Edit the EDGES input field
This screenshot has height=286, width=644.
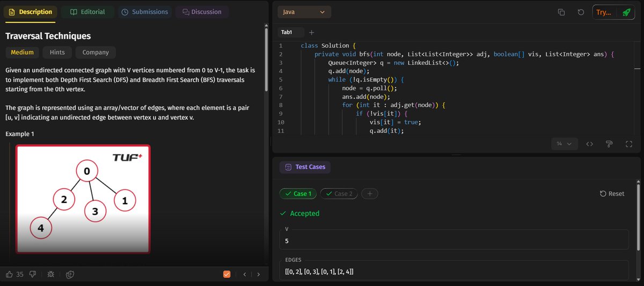[x=454, y=270]
